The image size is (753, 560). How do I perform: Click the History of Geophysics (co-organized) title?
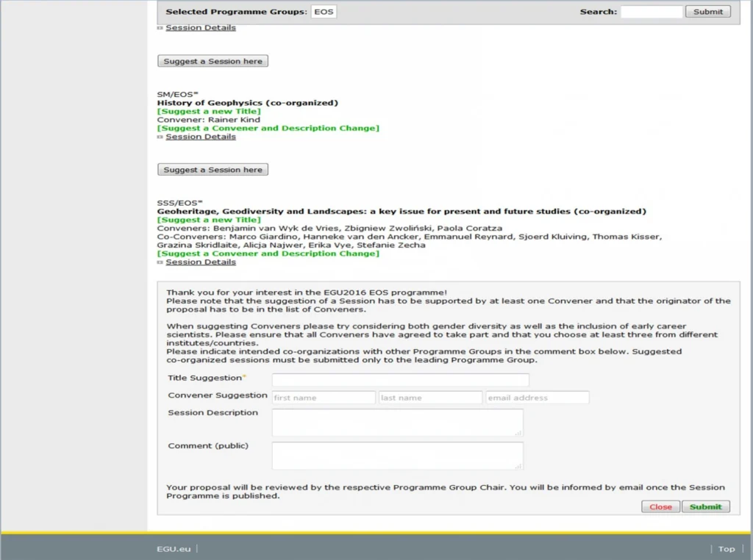[247, 103]
